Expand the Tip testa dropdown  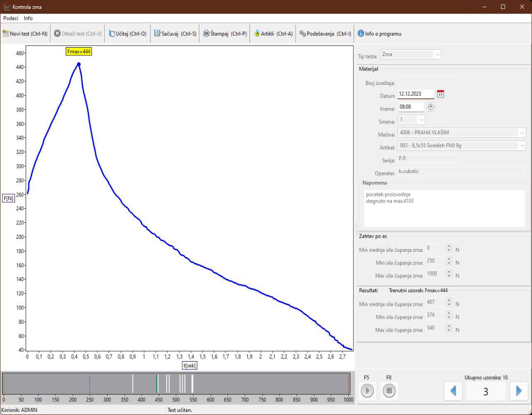(437, 54)
